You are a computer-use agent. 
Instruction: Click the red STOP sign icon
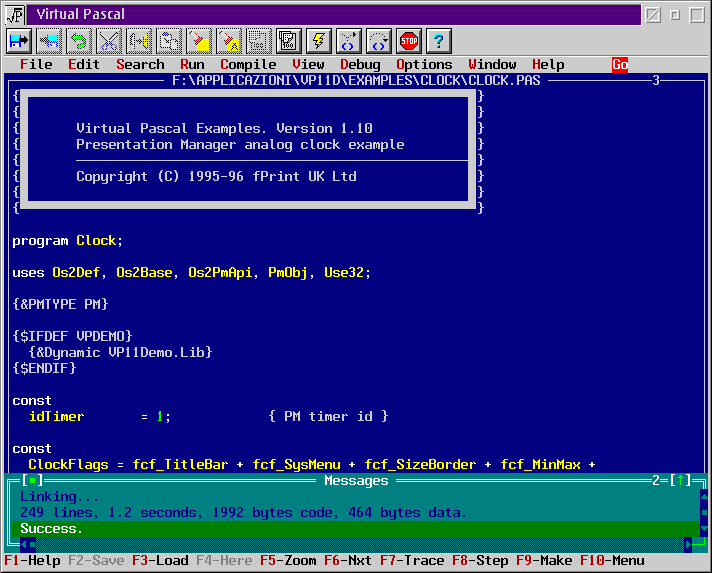coord(409,41)
